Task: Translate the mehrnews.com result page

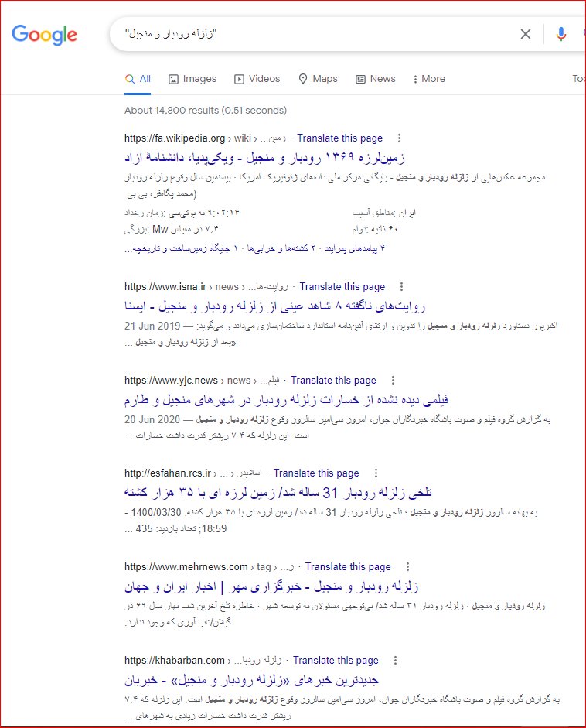Action: [x=348, y=566]
